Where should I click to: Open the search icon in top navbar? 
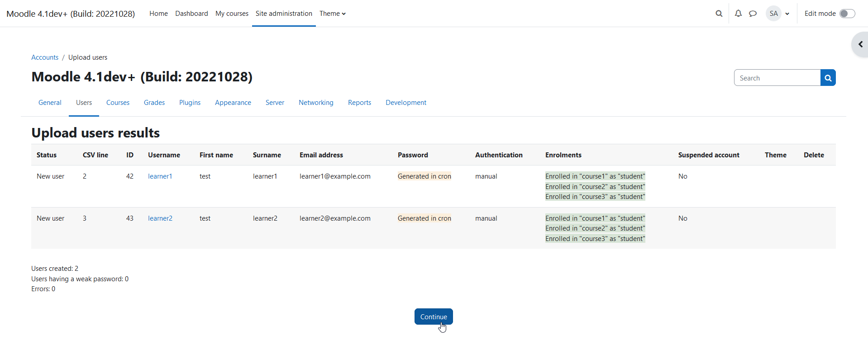coord(719,14)
